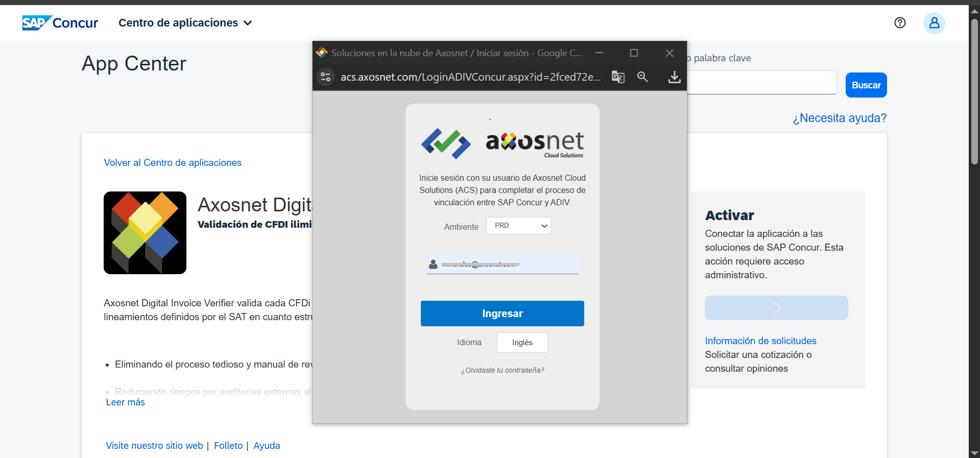Click the ¿Olvidaste tu contraseña? link
The image size is (980, 458).
[503, 370]
